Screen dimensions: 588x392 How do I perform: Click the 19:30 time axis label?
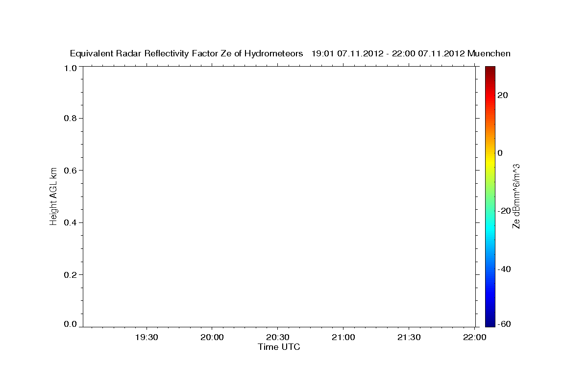pos(147,337)
